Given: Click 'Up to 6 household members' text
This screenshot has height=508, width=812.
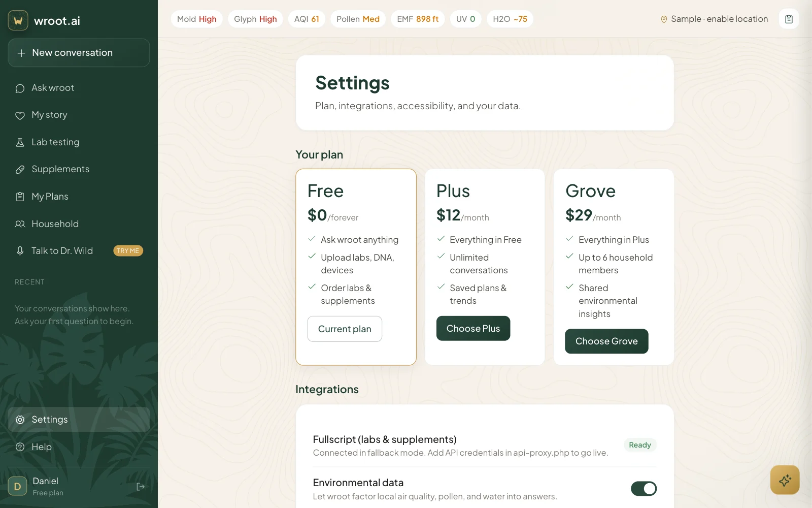Looking at the screenshot, I should (616, 264).
